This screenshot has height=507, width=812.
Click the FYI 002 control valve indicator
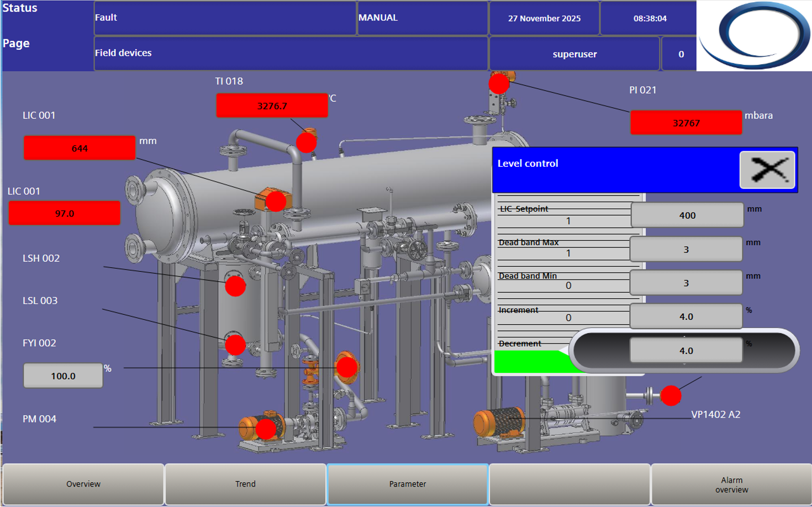[347, 367]
